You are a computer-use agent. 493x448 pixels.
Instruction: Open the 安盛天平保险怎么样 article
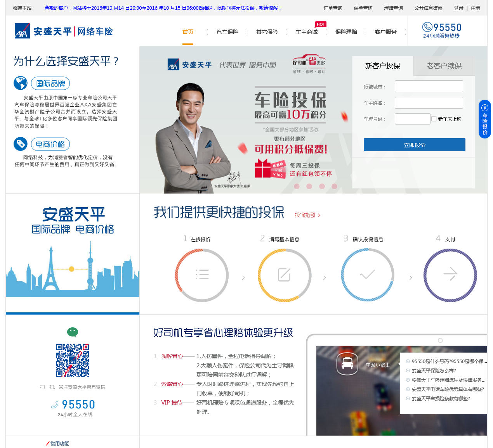[434, 370]
